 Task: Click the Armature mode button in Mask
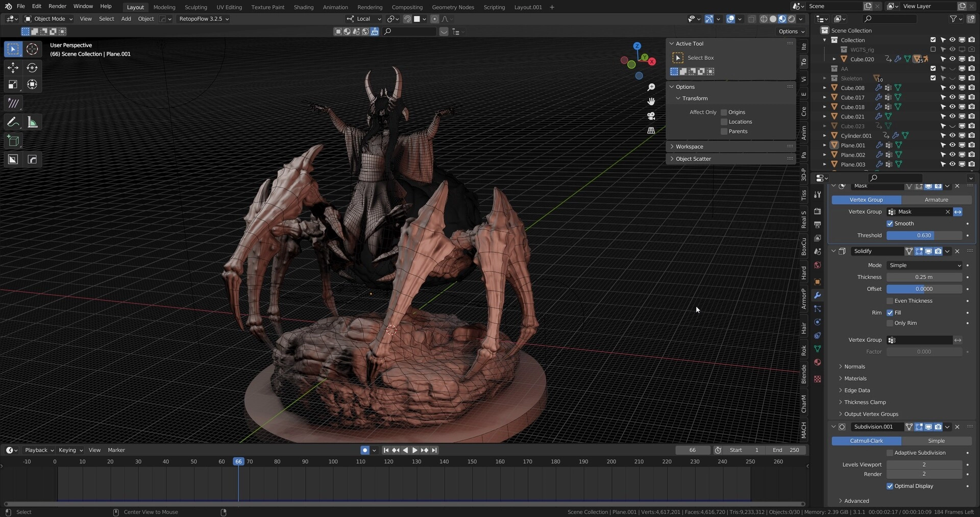(936, 200)
